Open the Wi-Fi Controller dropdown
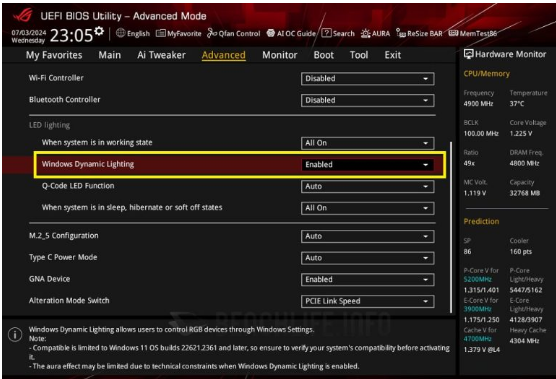Screen dimensions: 556x379 click(x=367, y=78)
